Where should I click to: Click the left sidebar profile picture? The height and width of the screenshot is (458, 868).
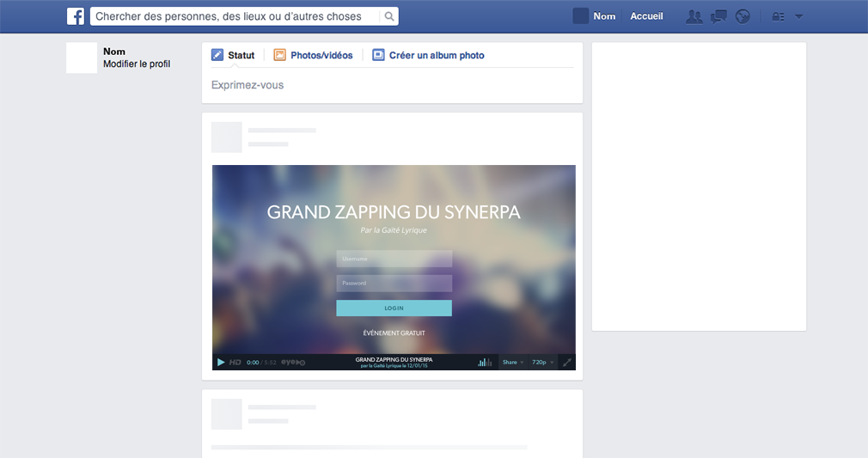(82, 58)
